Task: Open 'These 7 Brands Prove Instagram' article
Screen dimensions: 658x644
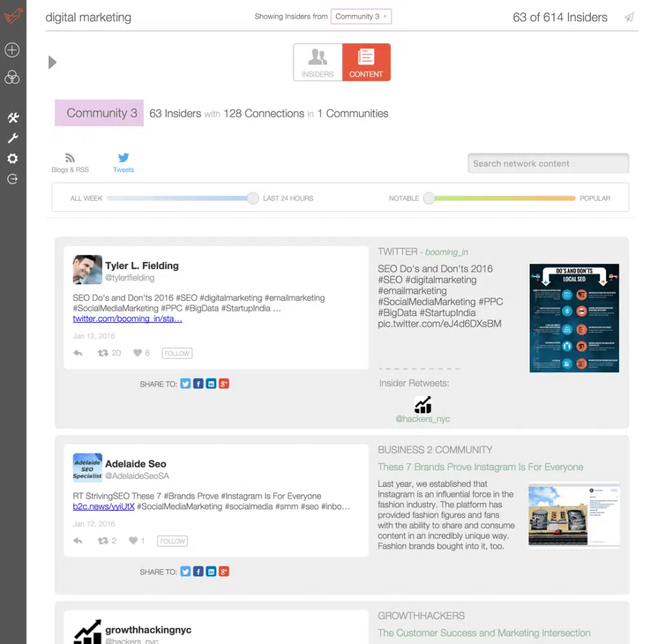Action: [481, 467]
